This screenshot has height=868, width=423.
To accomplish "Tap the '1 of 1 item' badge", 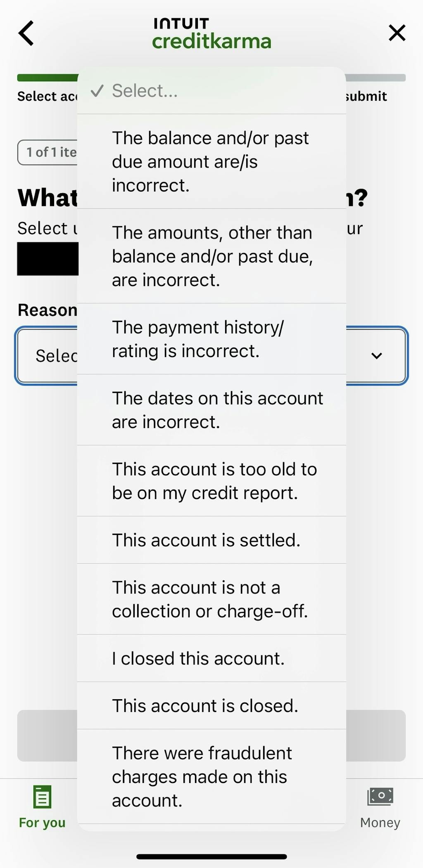I will coord(48,152).
